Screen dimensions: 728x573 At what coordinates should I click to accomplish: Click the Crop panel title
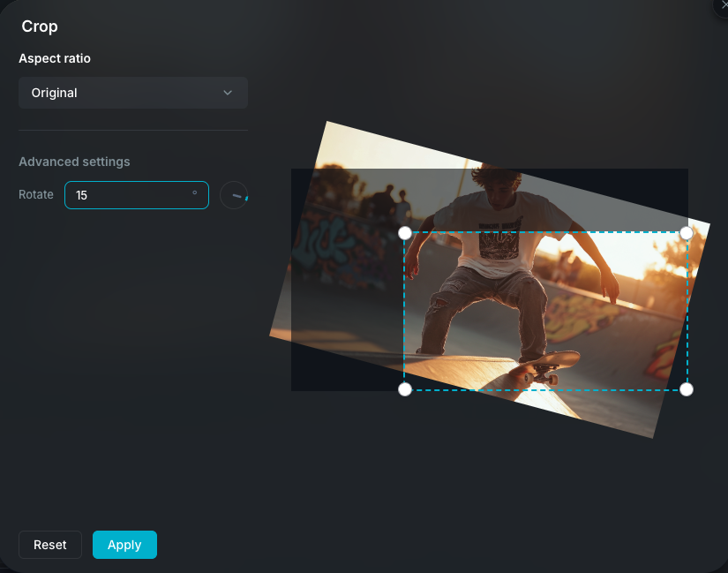pos(40,26)
